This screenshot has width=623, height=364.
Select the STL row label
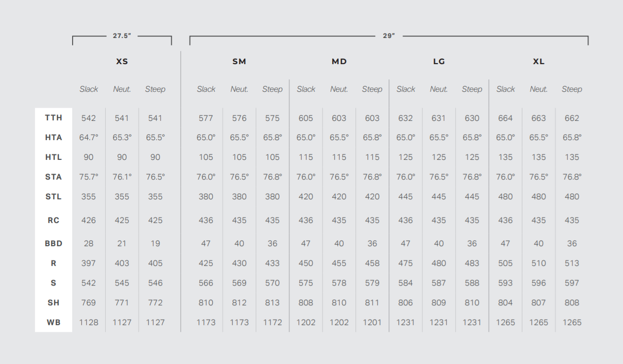53,196
